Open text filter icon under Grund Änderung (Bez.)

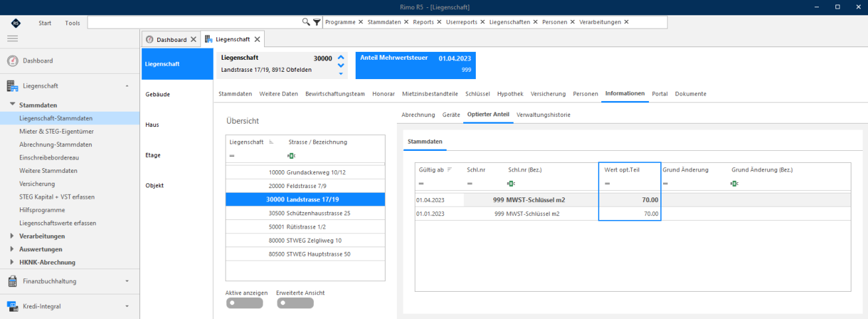pyautogui.click(x=735, y=183)
